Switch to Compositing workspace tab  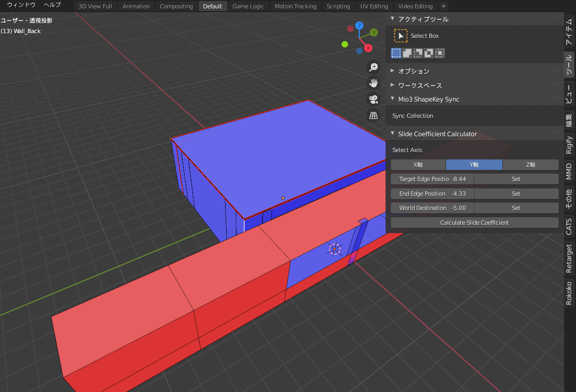176,6
